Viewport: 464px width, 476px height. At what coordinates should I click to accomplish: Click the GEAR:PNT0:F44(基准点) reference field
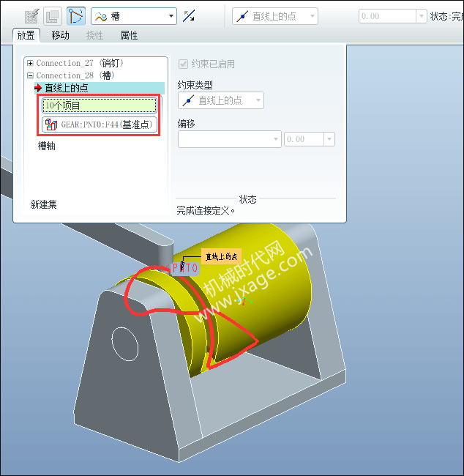coord(100,124)
